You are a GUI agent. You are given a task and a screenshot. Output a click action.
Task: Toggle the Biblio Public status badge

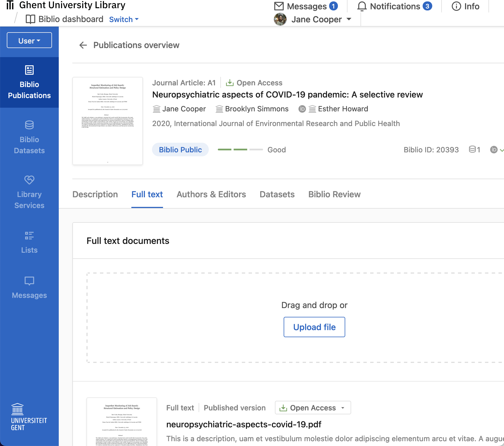click(x=180, y=150)
